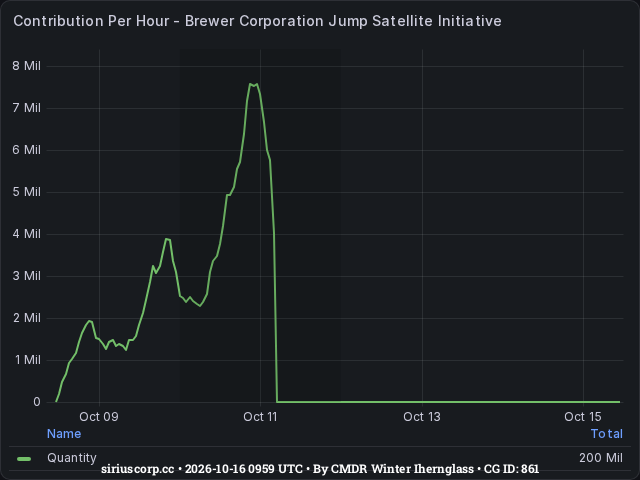
Task: Click the 200 Mil total value
Action: click(601, 458)
